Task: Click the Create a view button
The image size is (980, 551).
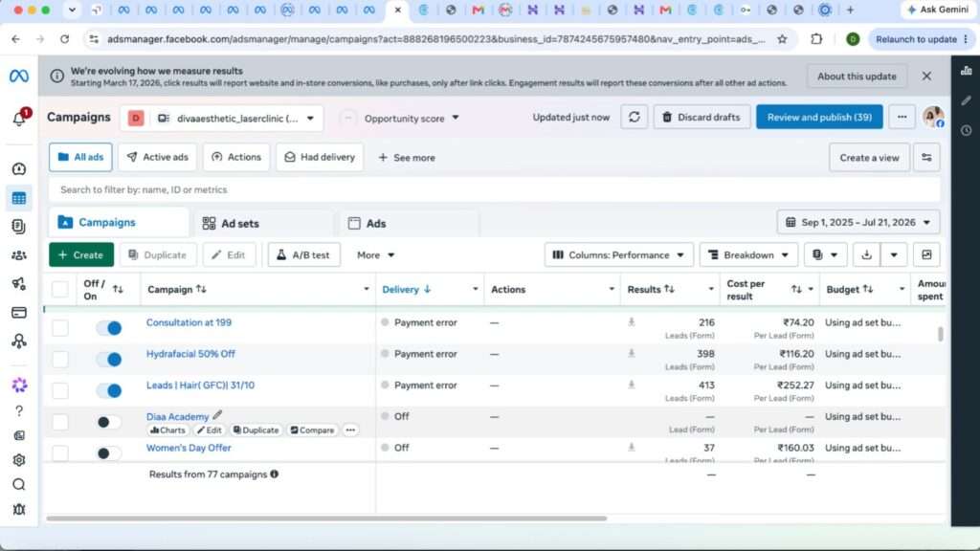Action: (x=869, y=158)
